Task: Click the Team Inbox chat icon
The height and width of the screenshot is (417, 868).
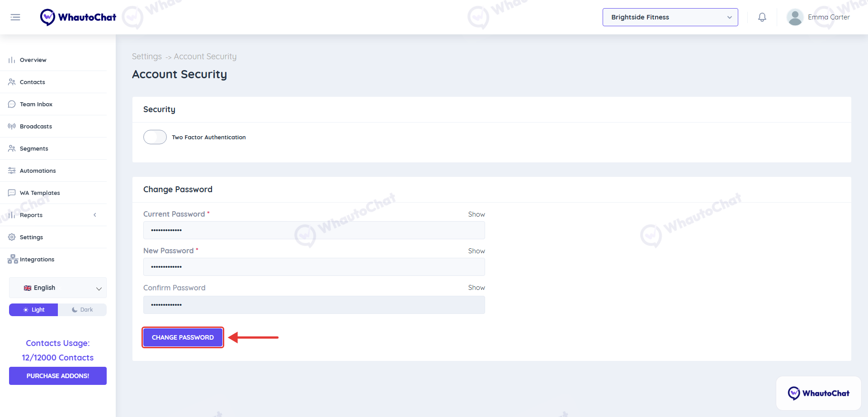Action: [12, 104]
